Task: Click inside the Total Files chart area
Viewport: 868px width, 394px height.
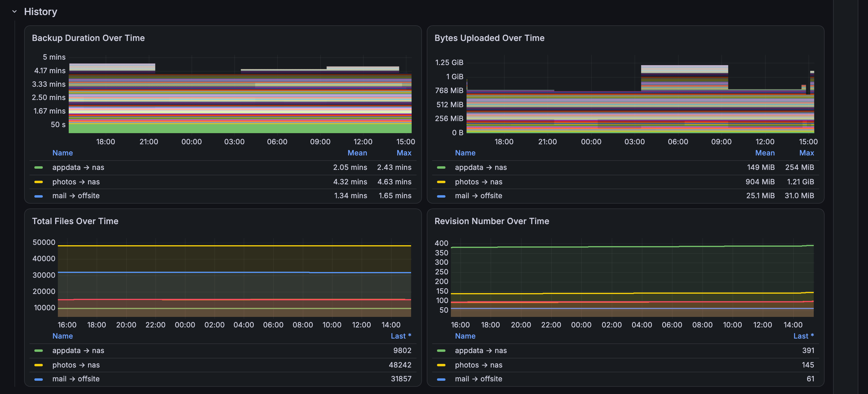Action: tap(234, 278)
